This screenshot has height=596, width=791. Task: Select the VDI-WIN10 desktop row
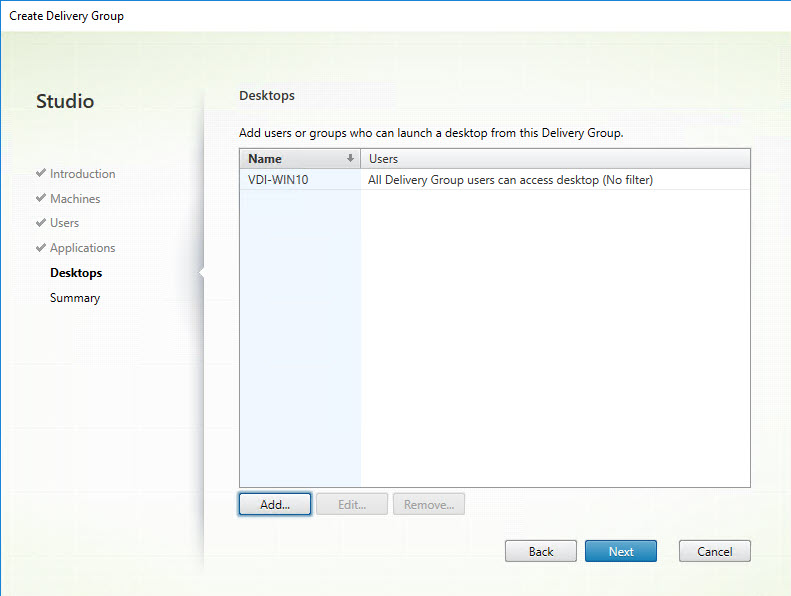(278, 180)
